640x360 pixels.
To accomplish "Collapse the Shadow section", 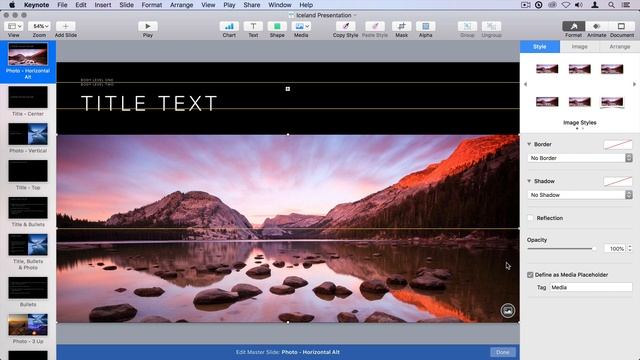I will click(529, 181).
